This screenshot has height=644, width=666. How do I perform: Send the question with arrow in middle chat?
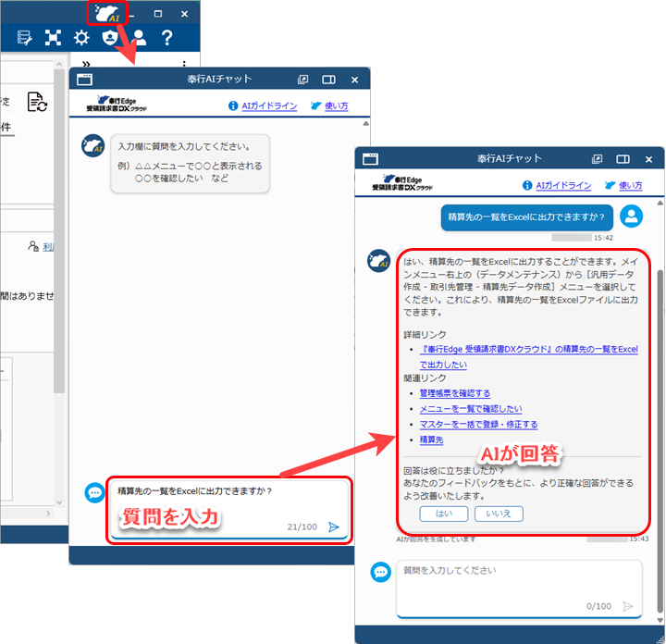334,526
